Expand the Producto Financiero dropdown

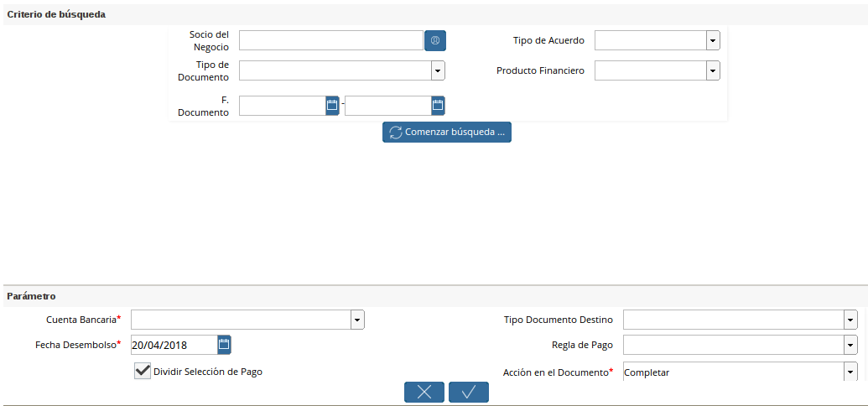coord(713,70)
